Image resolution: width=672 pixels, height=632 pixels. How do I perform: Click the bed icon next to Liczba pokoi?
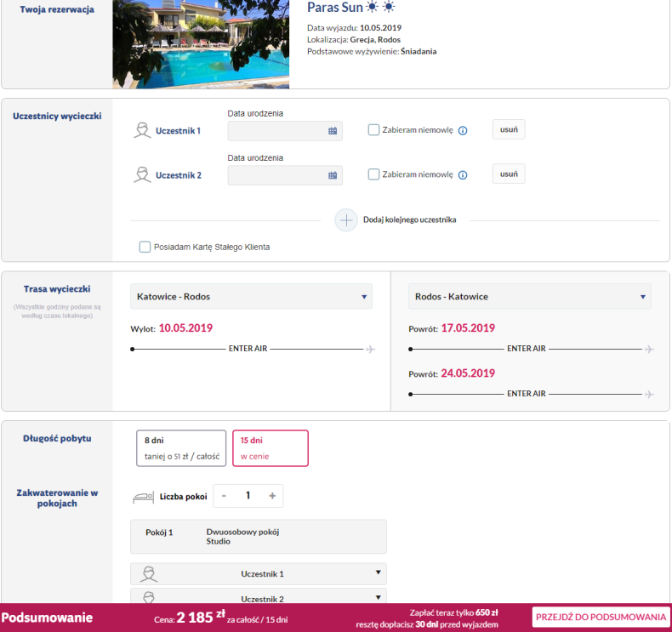(x=143, y=498)
